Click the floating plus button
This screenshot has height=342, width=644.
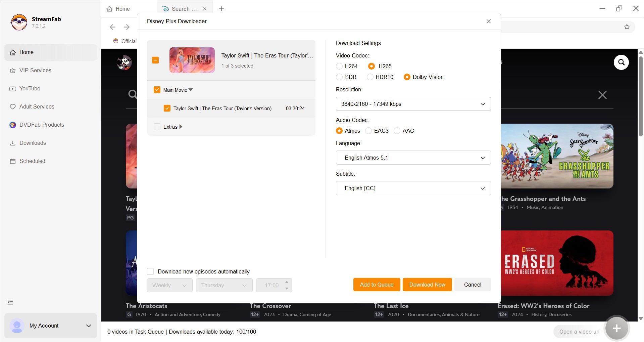click(616, 328)
